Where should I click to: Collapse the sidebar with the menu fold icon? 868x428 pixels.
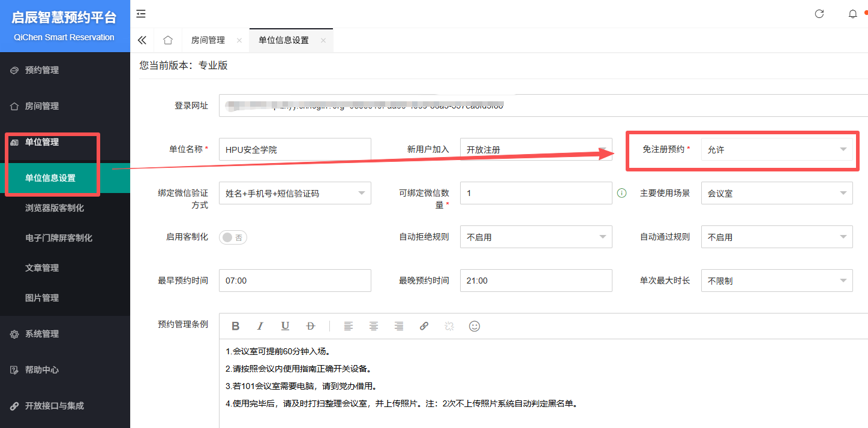[141, 14]
